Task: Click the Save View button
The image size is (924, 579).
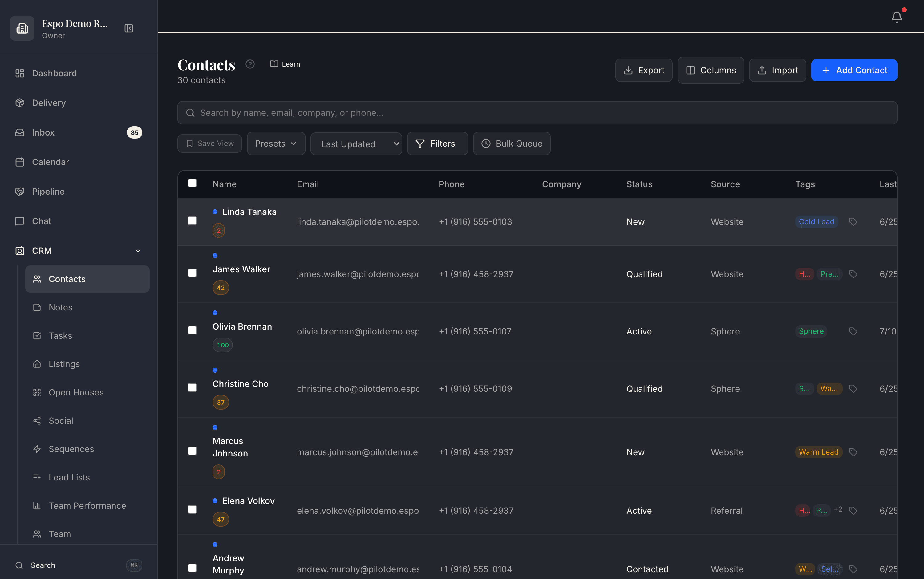Action: tap(210, 144)
